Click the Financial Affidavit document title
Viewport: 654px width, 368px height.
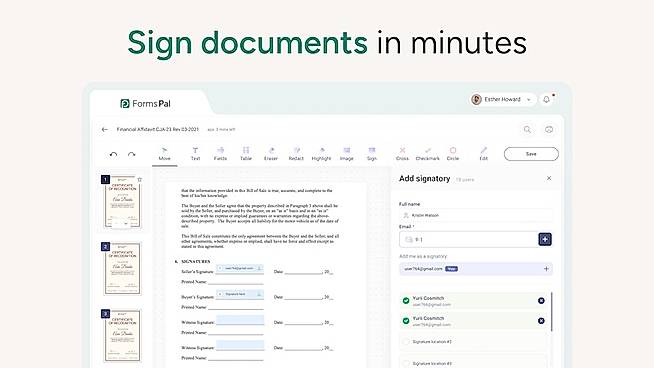coord(158,130)
